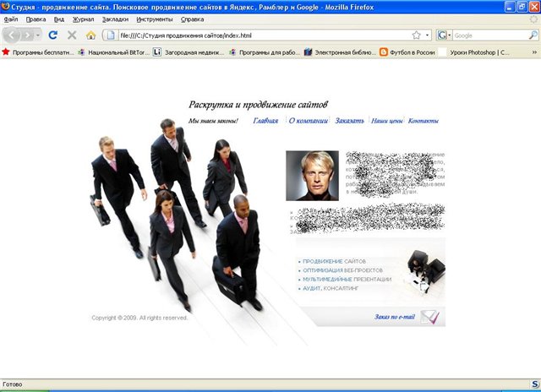Image resolution: width=541 pixels, height=392 pixels.
Task: Click the МУЛЬТИМЕДИЙНЫЕ ПРЕЗЕНТАЦИИ list item
Action: coord(347,280)
